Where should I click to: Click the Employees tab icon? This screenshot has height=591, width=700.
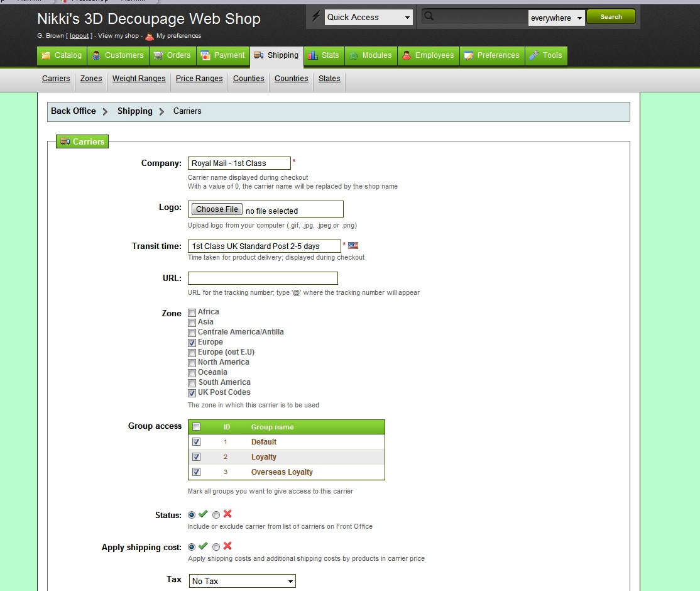[407, 55]
